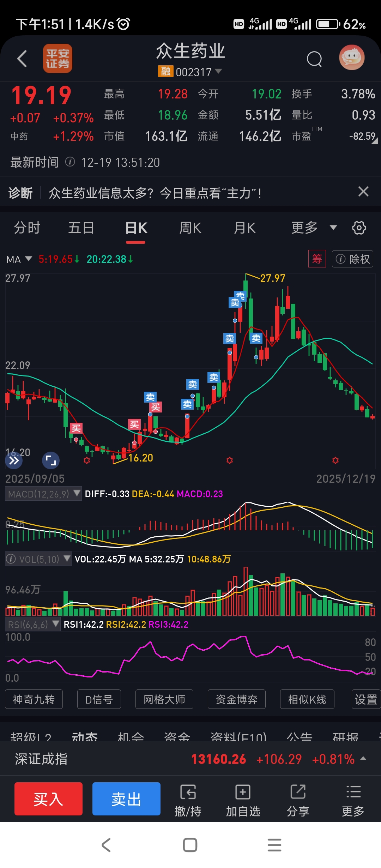The image size is (381, 868).
Task: Tap the 2025/12/19 chart end date
Action: [x=346, y=478]
